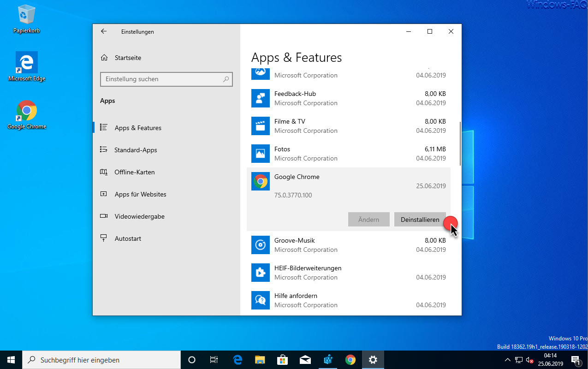588x369 pixels.
Task: Click the Hilfe anfordern app icon
Action: pyautogui.click(x=260, y=300)
